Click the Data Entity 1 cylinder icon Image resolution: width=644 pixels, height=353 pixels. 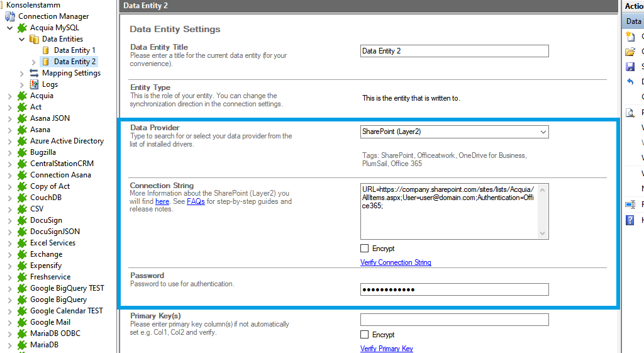pyautogui.click(x=46, y=50)
